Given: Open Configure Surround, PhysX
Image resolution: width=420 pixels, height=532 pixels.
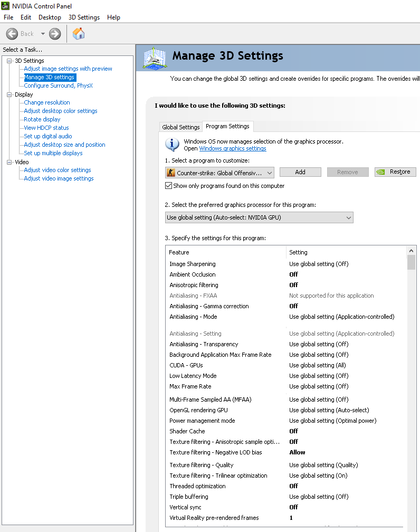Looking at the screenshot, I should 58,85.
